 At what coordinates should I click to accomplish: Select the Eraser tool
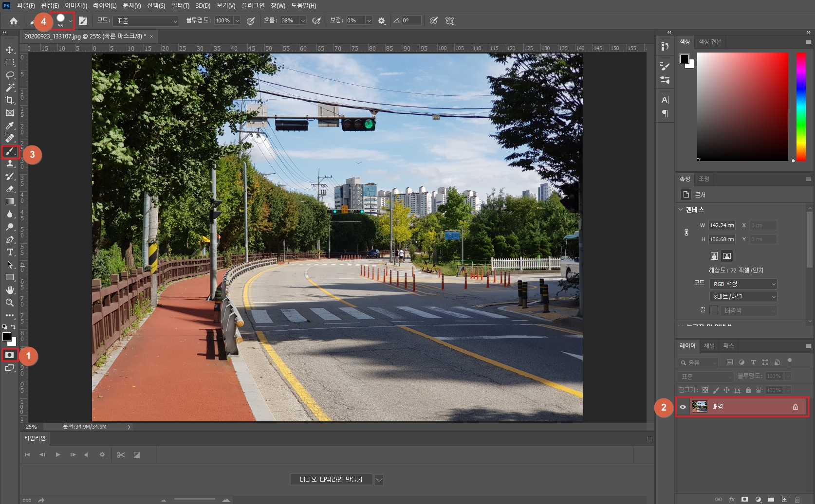click(x=10, y=189)
